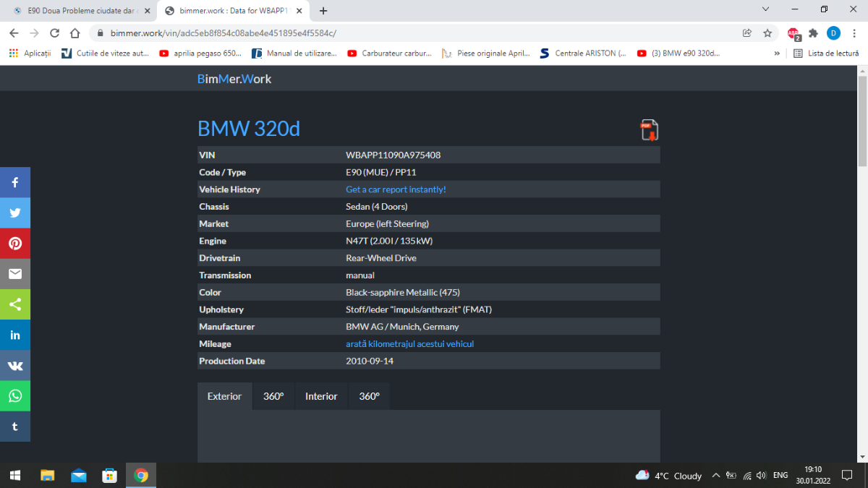Viewport: 868px width, 488px height.
Task: Select the 360° tab after Interior
Action: click(369, 396)
